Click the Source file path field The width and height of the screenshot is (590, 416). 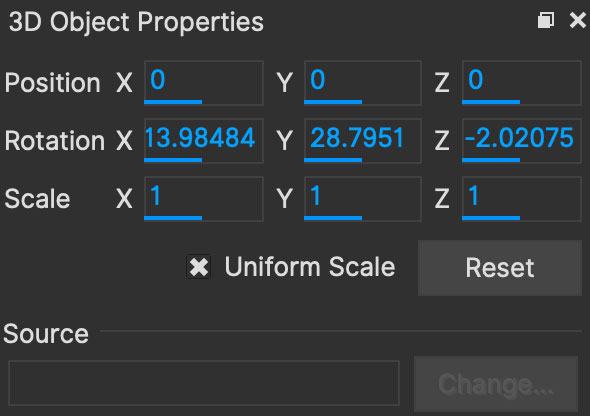point(204,383)
